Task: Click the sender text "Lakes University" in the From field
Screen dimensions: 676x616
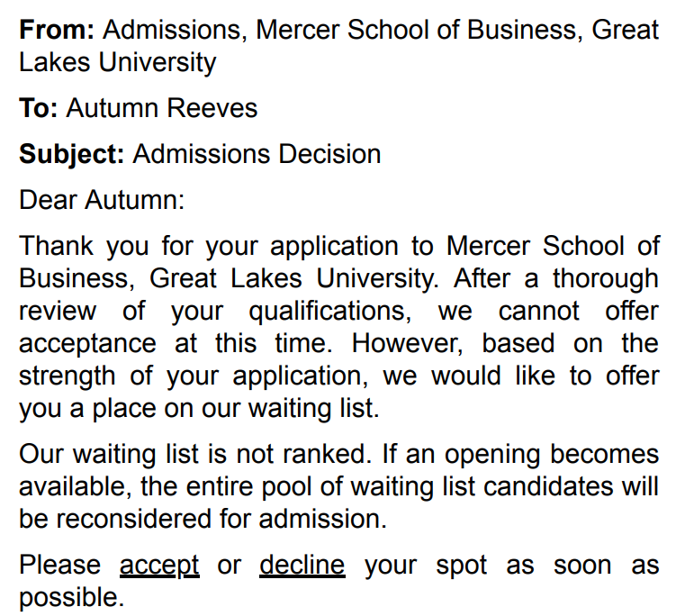Action: coord(118,62)
